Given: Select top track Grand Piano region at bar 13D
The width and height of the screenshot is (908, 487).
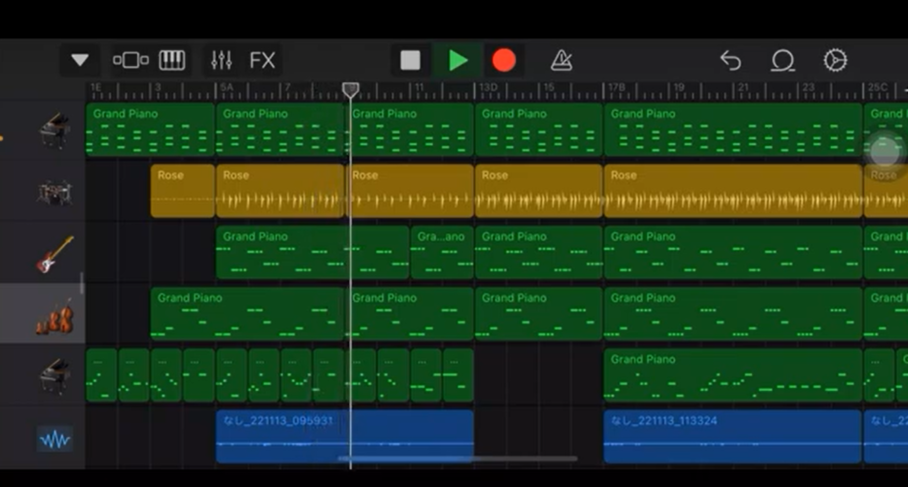Looking at the screenshot, I should tap(539, 130).
